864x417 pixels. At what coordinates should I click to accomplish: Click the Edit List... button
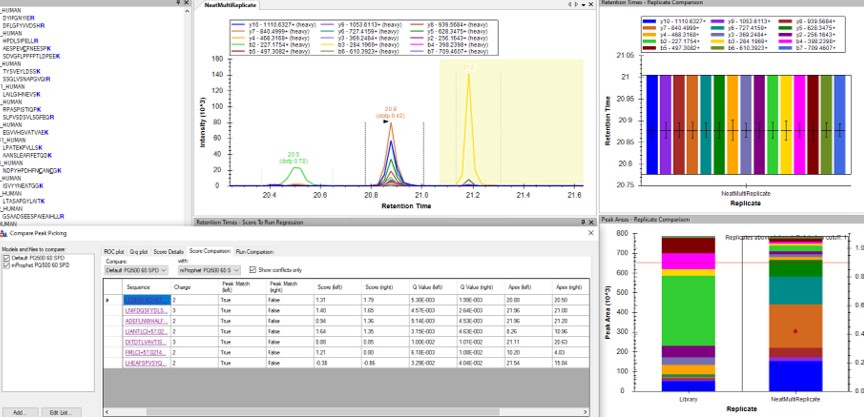coord(62,412)
